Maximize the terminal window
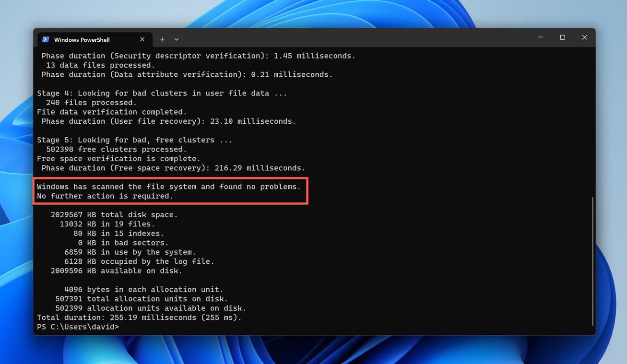The image size is (627, 364). (x=563, y=37)
